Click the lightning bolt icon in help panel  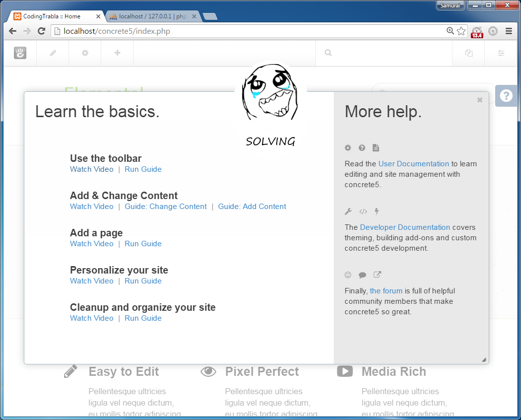coord(376,211)
